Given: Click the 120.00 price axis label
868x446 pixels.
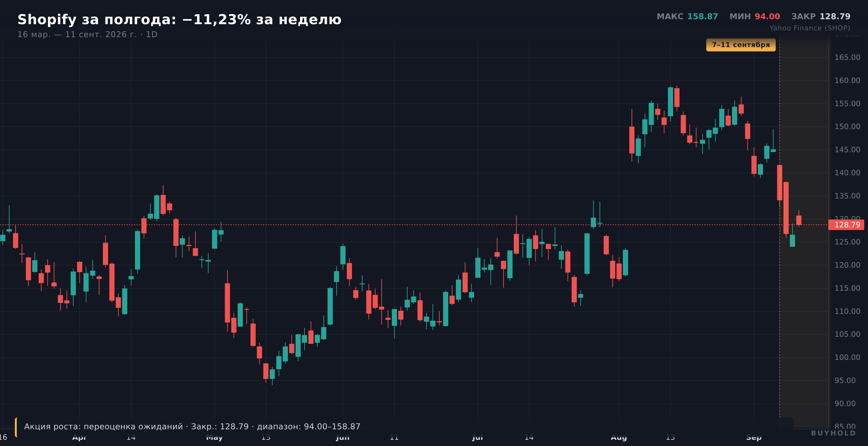Looking at the screenshot, I should coord(847,265).
